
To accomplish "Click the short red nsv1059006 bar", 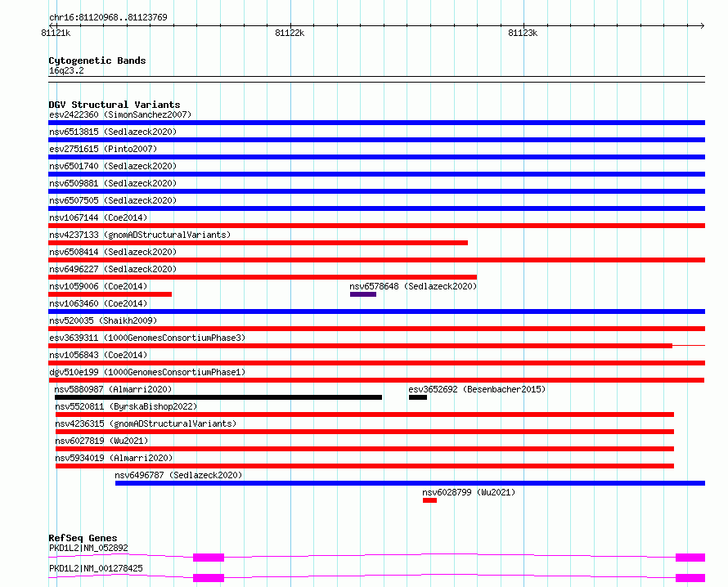I will coord(110,294).
